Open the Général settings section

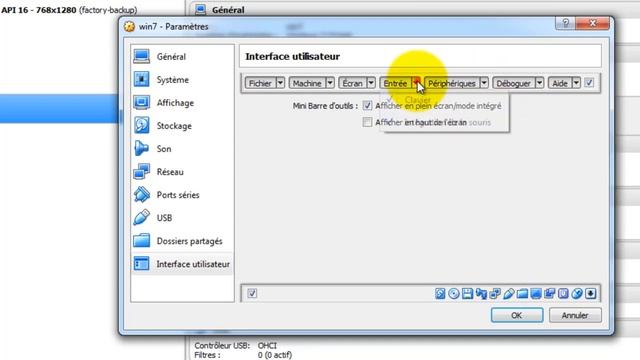pyautogui.click(x=182, y=57)
